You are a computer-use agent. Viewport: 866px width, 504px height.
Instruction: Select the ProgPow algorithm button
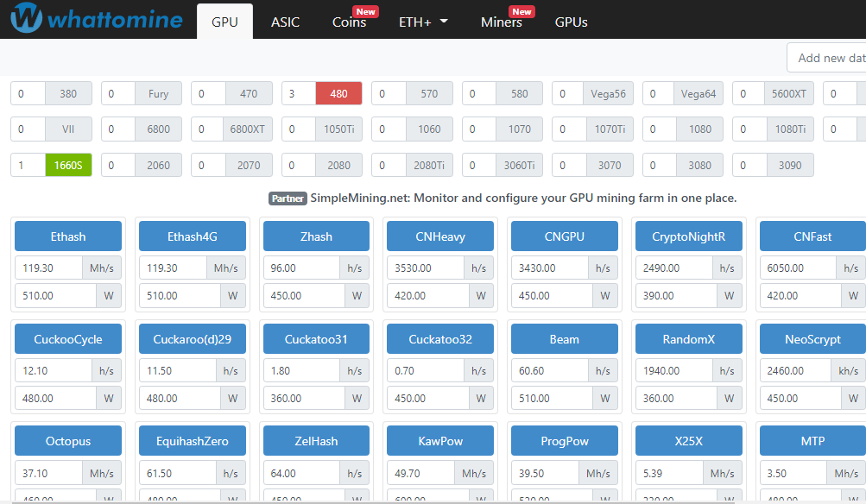click(565, 441)
